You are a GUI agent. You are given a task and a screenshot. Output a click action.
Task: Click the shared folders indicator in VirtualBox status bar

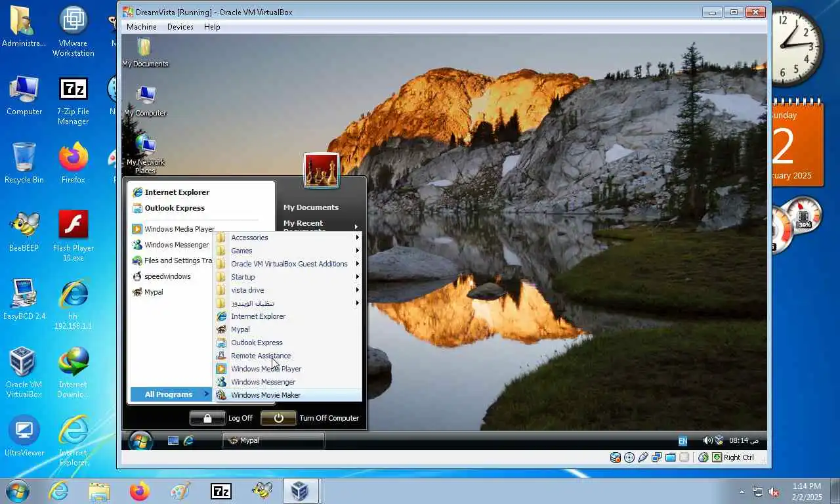click(x=671, y=457)
